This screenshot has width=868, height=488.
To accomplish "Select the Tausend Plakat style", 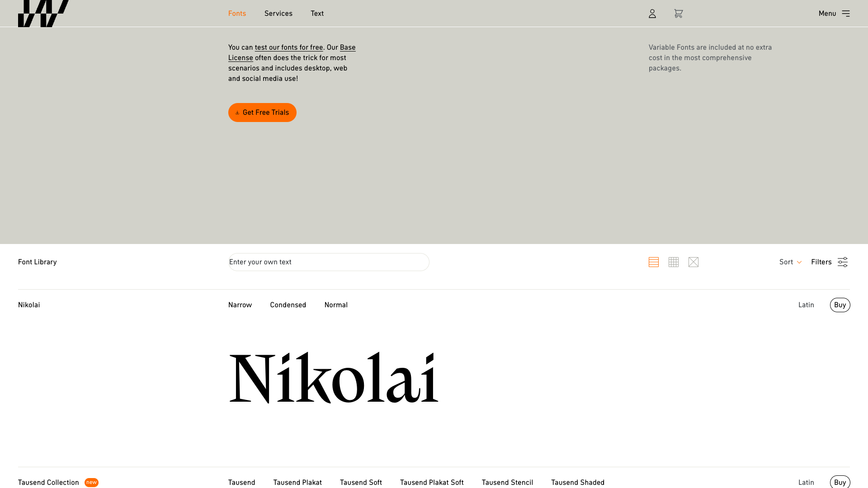I will coord(297,483).
